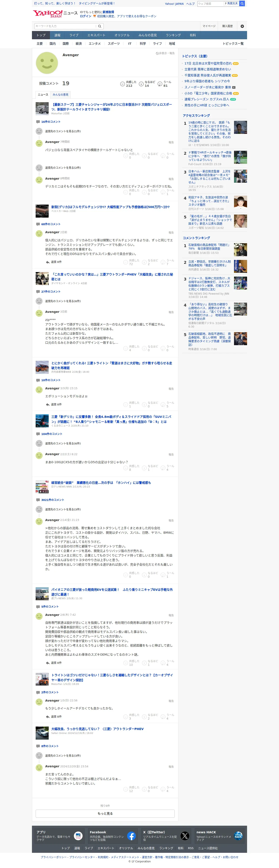Click the reply arrow on ホイールアーチ comment
The height and width of the screenshot is (868, 279).
(x=48, y=717)
